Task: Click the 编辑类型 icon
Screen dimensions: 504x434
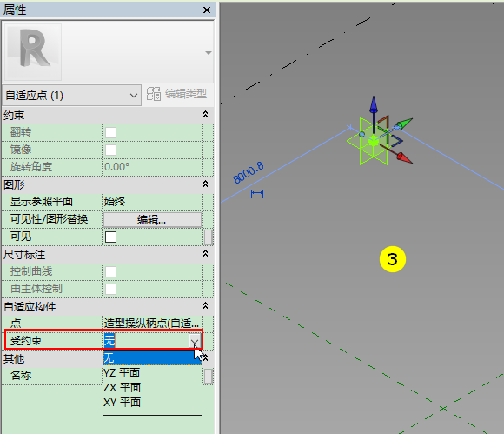Action: tap(154, 94)
